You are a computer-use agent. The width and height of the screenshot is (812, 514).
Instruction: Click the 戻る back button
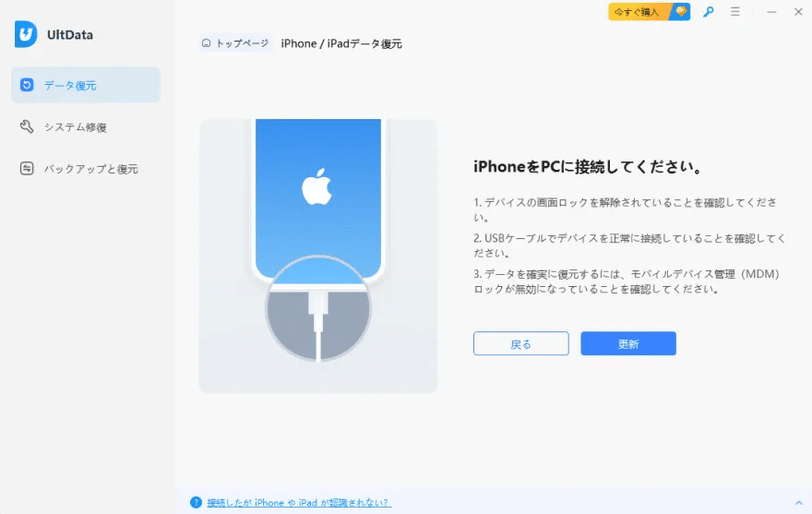point(521,343)
